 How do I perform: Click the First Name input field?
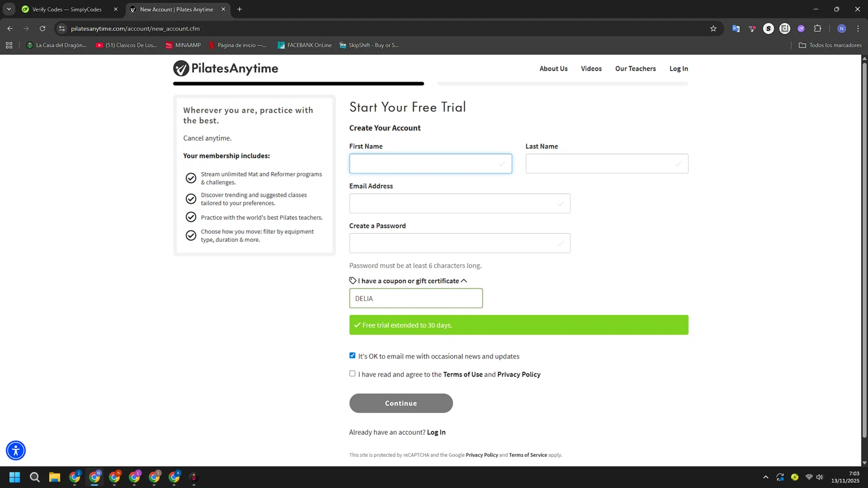click(431, 164)
